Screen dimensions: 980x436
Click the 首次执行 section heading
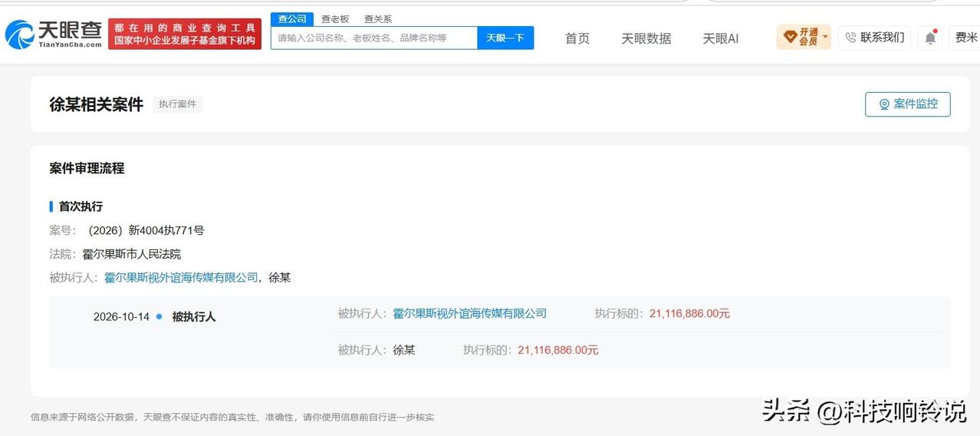click(81, 206)
